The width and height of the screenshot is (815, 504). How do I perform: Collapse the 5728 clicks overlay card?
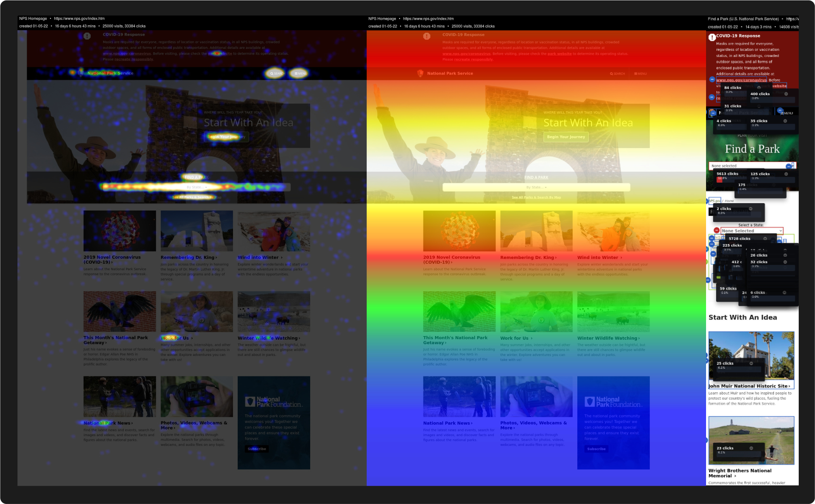click(765, 239)
